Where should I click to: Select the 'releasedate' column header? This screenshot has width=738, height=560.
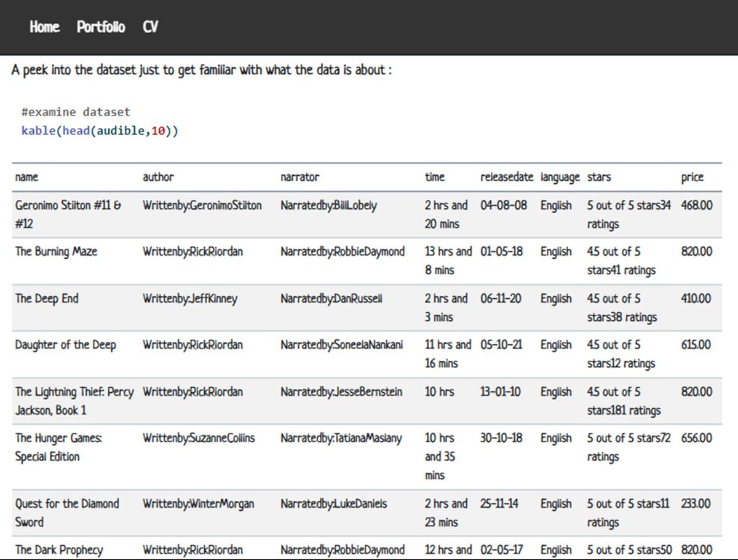click(x=507, y=177)
